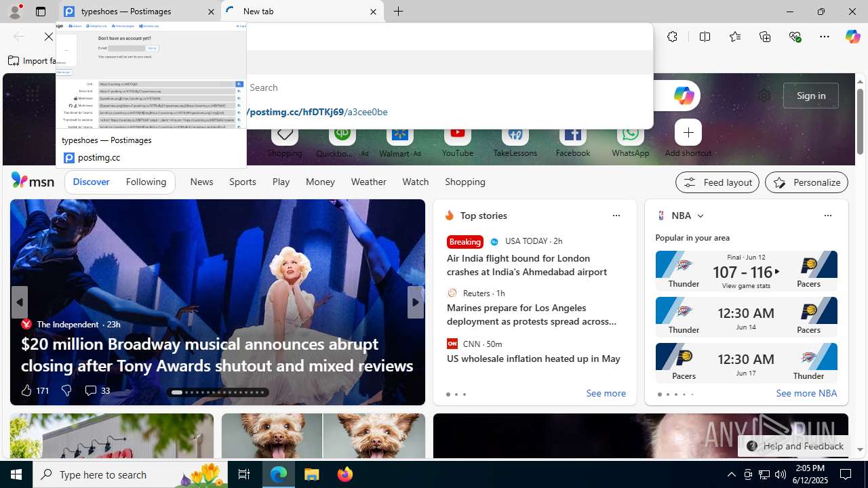
Task: Read US wholesale inflation story
Action: click(534, 359)
